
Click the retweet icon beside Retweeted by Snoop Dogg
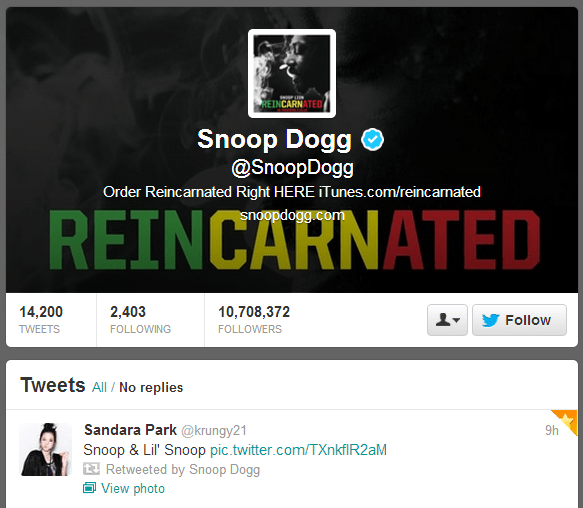tap(91, 469)
